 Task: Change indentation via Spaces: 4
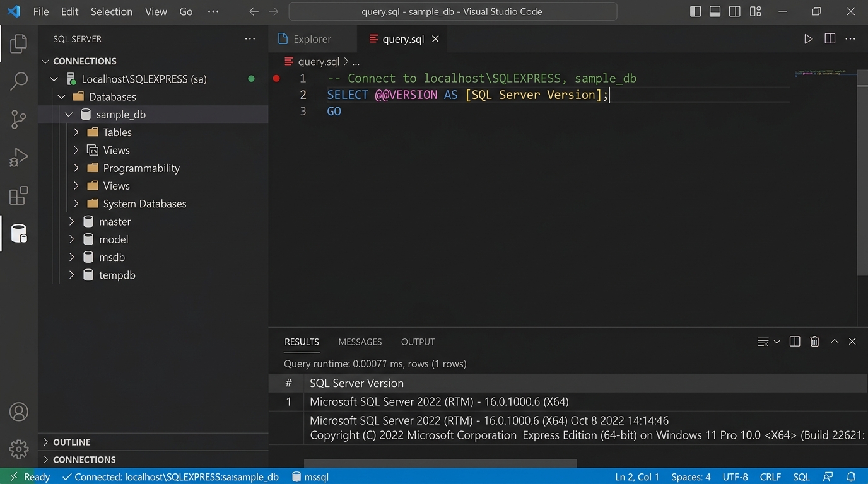691,477
